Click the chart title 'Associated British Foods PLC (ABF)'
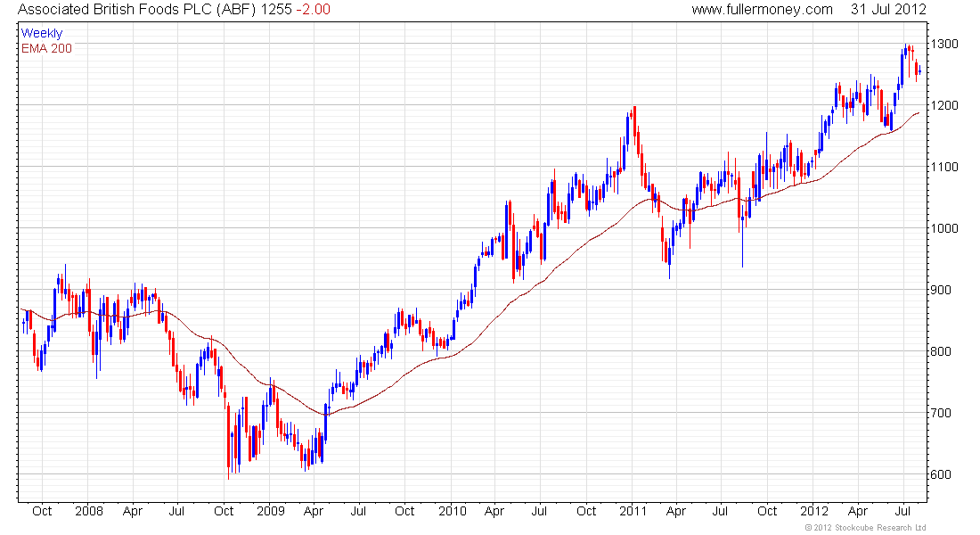The image size is (980, 535). pos(136,10)
